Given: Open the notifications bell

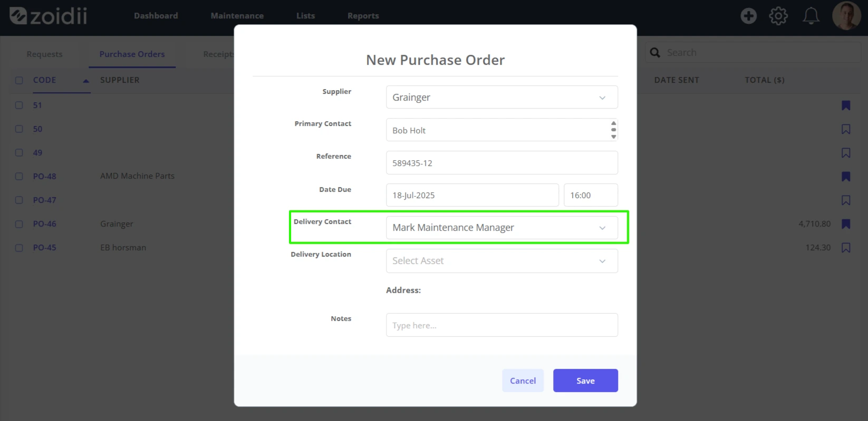Looking at the screenshot, I should [x=811, y=16].
